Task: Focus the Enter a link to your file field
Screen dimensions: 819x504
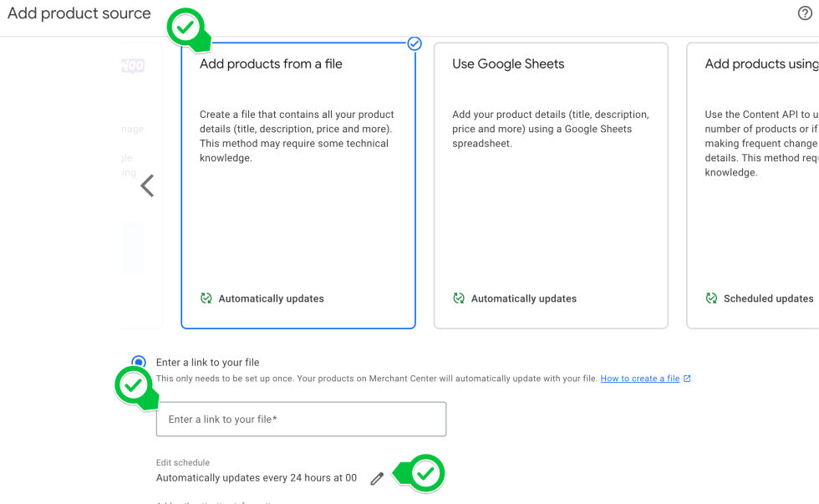Action: click(301, 420)
